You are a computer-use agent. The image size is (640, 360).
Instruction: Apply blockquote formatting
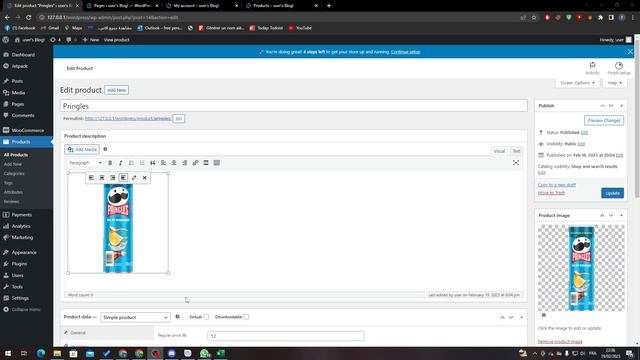153,163
